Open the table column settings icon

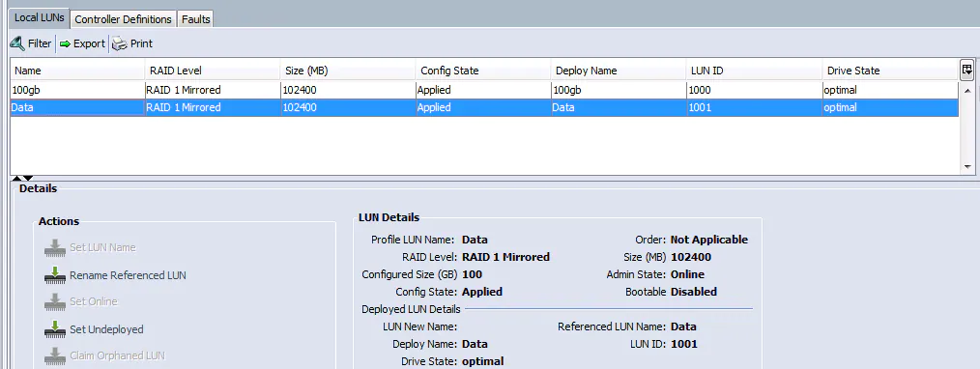coord(966,70)
